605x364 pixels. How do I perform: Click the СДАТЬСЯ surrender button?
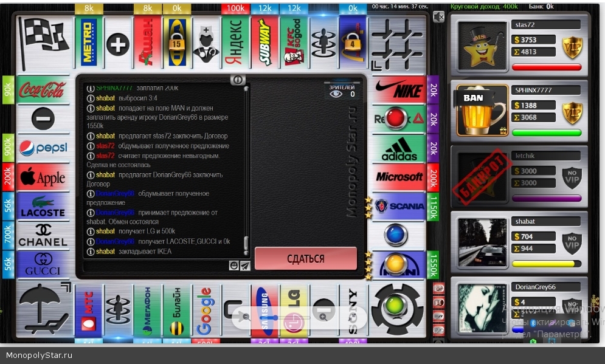click(305, 259)
